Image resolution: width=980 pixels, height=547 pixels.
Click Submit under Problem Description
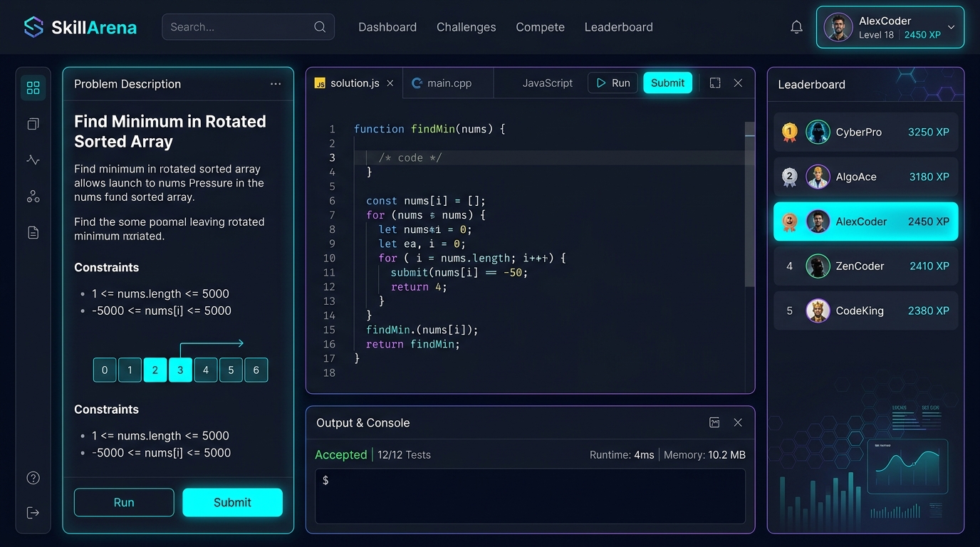tap(232, 502)
